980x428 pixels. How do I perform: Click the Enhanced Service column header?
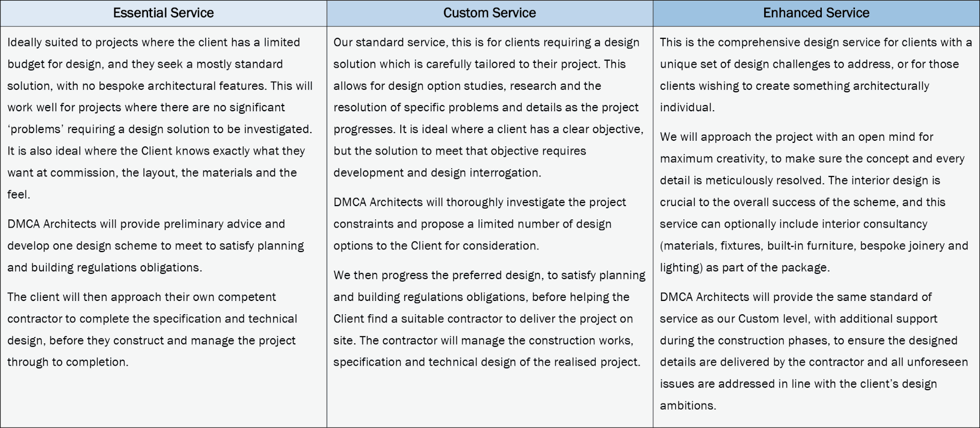[816, 13]
